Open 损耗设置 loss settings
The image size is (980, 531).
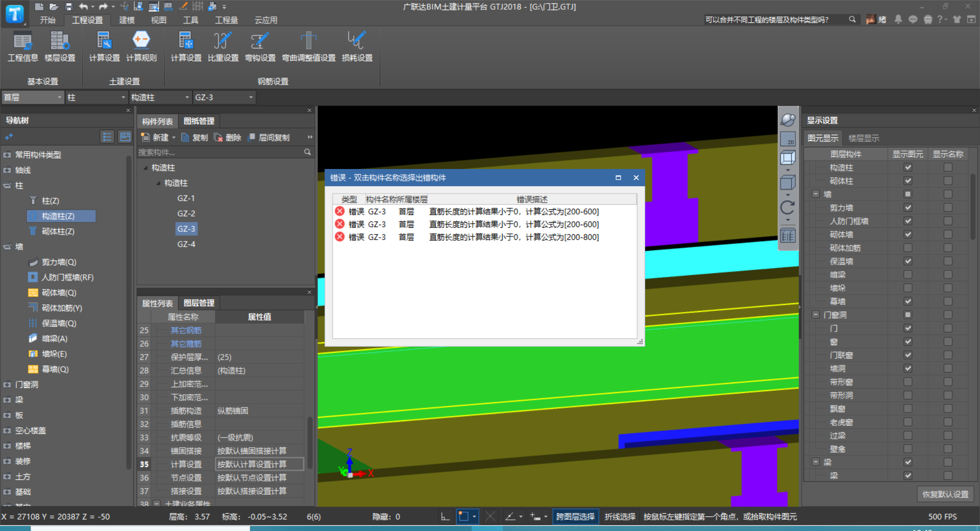click(357, 46)
